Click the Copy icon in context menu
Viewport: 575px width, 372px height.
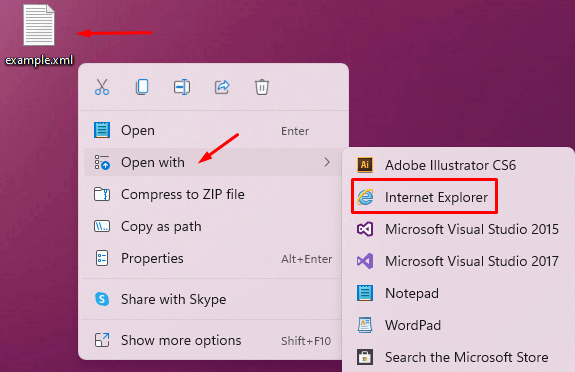coord(142,87)
